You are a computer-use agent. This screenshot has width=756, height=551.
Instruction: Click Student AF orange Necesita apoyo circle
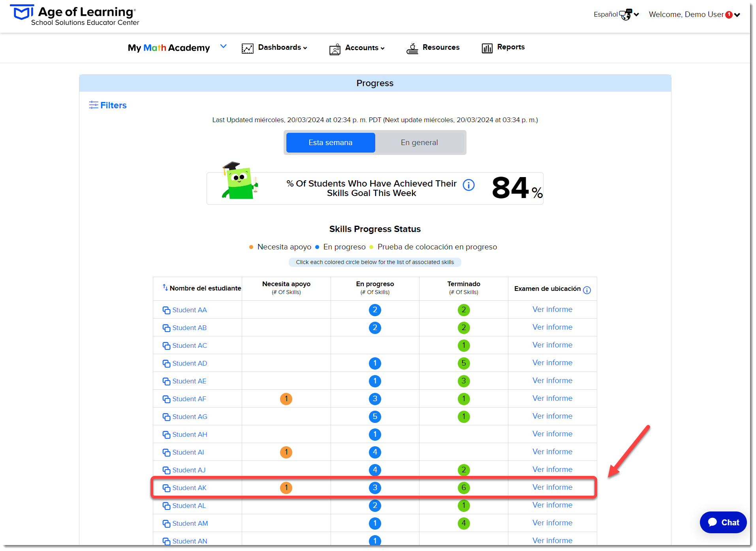click(286, 399)
